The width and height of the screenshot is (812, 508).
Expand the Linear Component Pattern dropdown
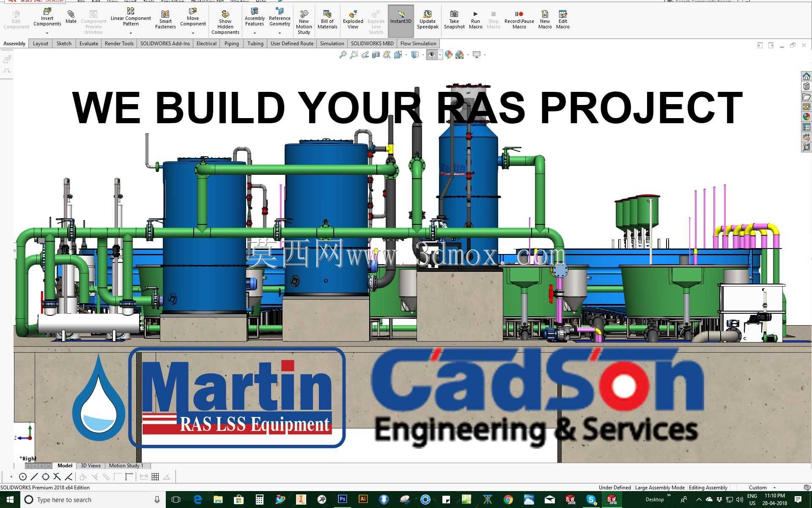[131, 33]
